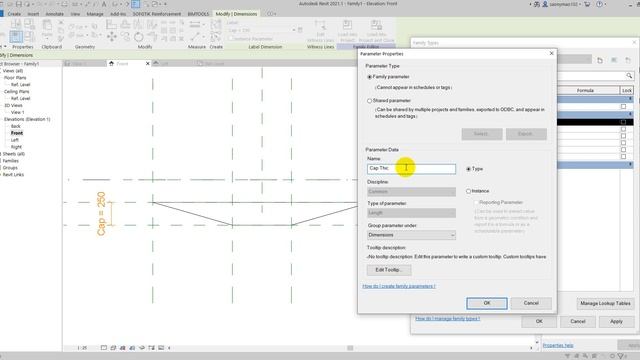
Task: Click the 1:25 view scale control
Action: coord(82,348)
